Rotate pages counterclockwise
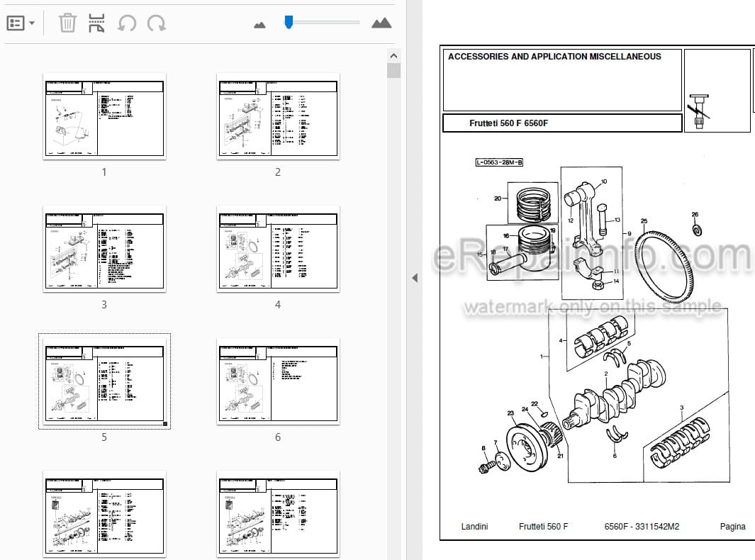755x560 pixels. [127, 23]
